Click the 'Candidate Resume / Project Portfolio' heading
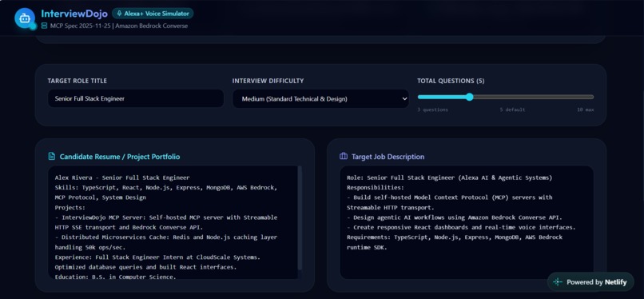The height and width of the screenshot is (299, 644). click(120, 157)
